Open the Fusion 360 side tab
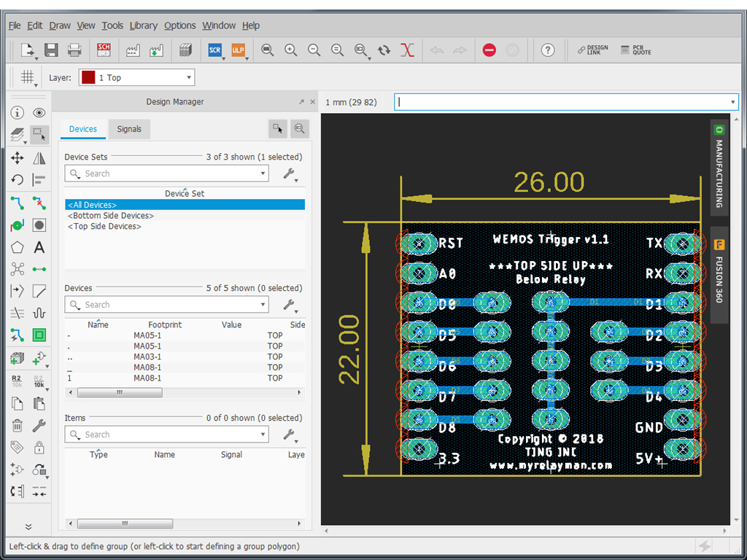 tap(719, 275)
